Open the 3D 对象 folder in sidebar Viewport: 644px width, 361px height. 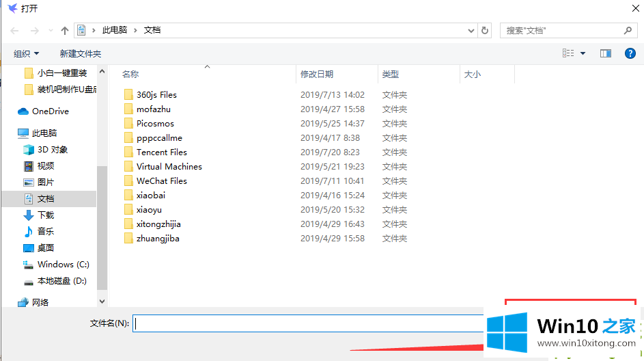[52, 150]
